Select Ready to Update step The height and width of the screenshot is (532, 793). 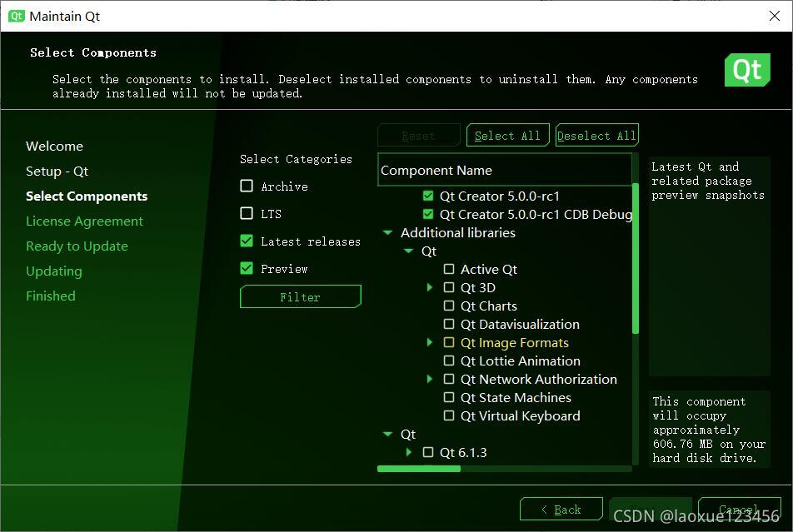(x=77, y=246)
